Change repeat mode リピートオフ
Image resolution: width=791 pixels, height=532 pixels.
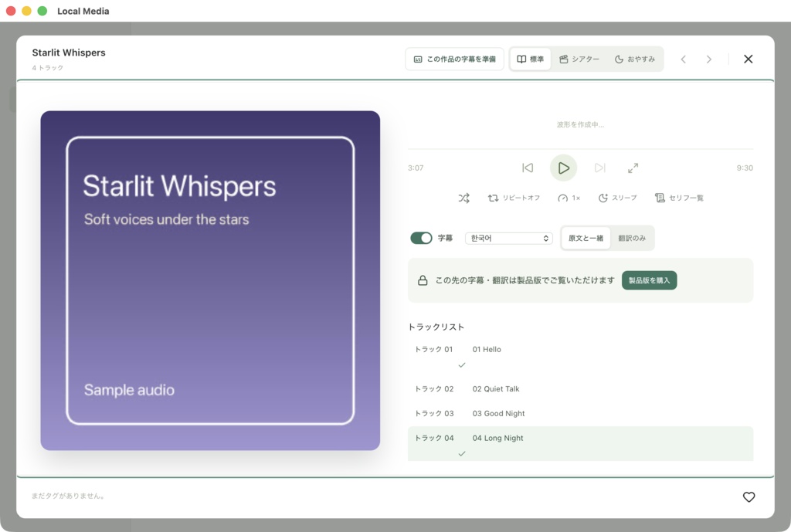[x=514, y=198]
